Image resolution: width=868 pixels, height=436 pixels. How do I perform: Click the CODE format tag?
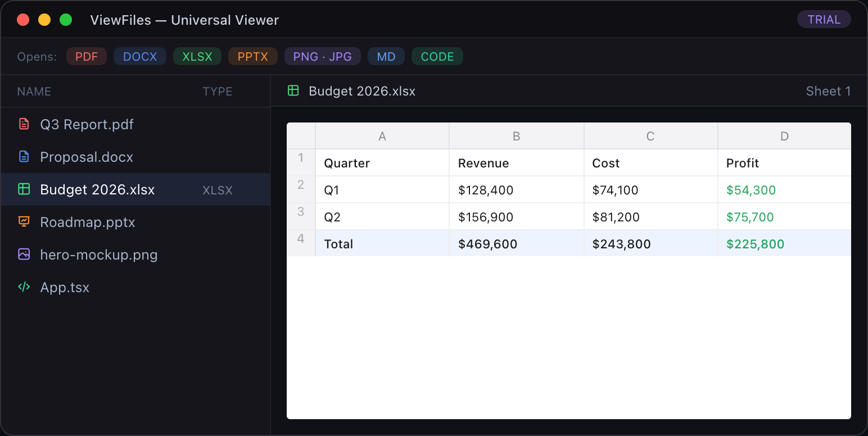(x=437, y=56)
